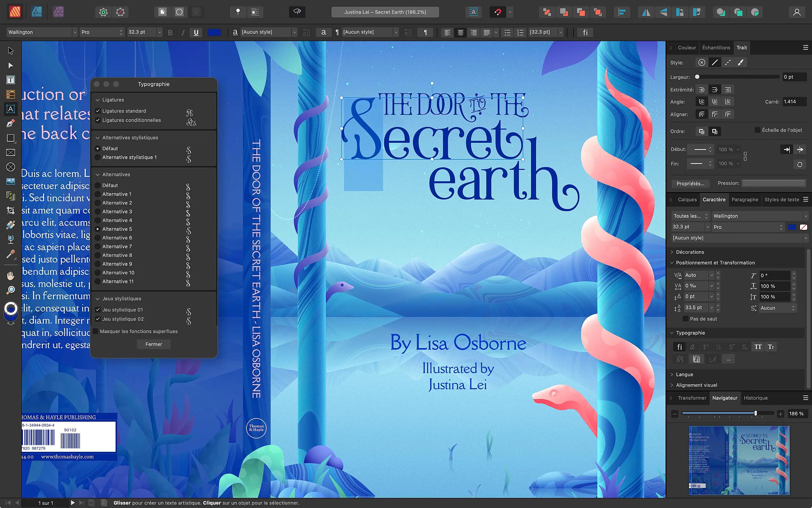Collapse the Jeux stylistiques section
The height and width of the screenshot is (508, 812).
(x=97, y=298)
